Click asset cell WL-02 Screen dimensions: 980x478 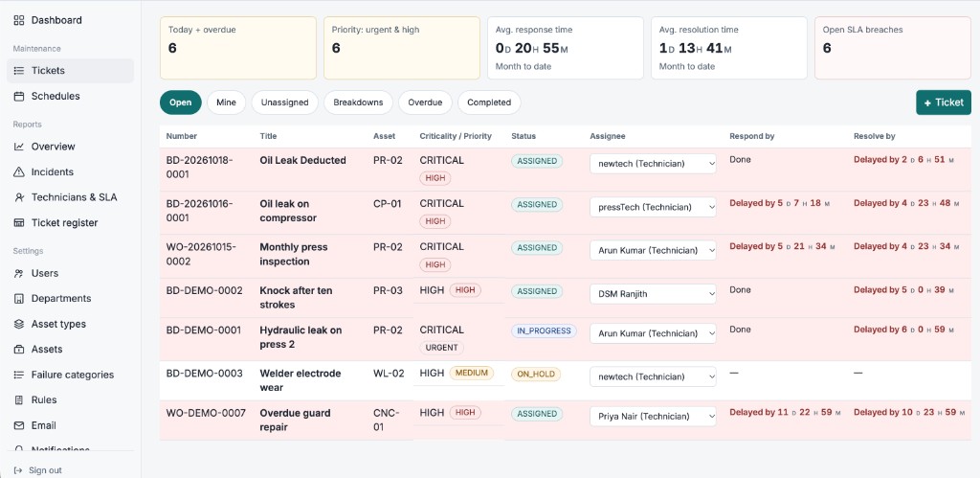[389, 373]
